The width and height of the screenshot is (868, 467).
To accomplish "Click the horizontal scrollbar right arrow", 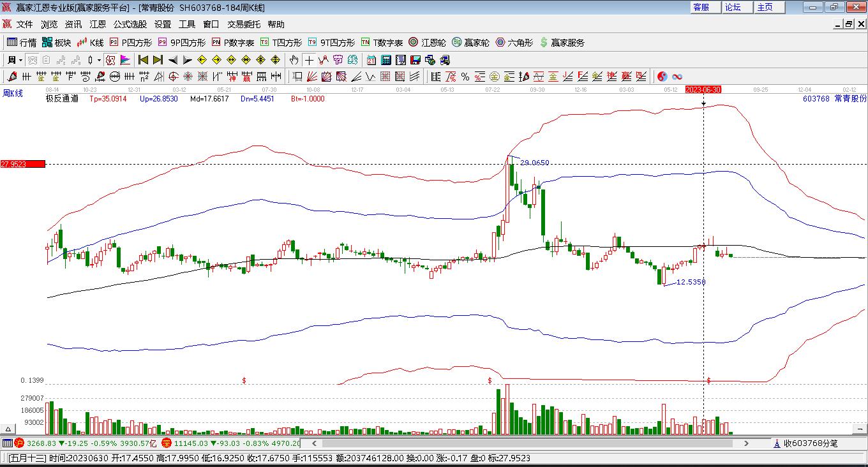I will point(747,443).
